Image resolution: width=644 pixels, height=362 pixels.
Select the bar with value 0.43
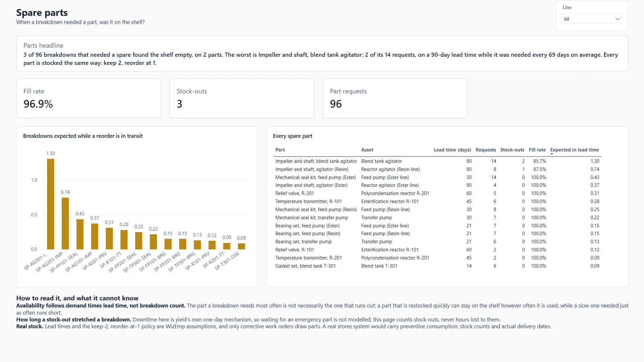pos(80,234)
